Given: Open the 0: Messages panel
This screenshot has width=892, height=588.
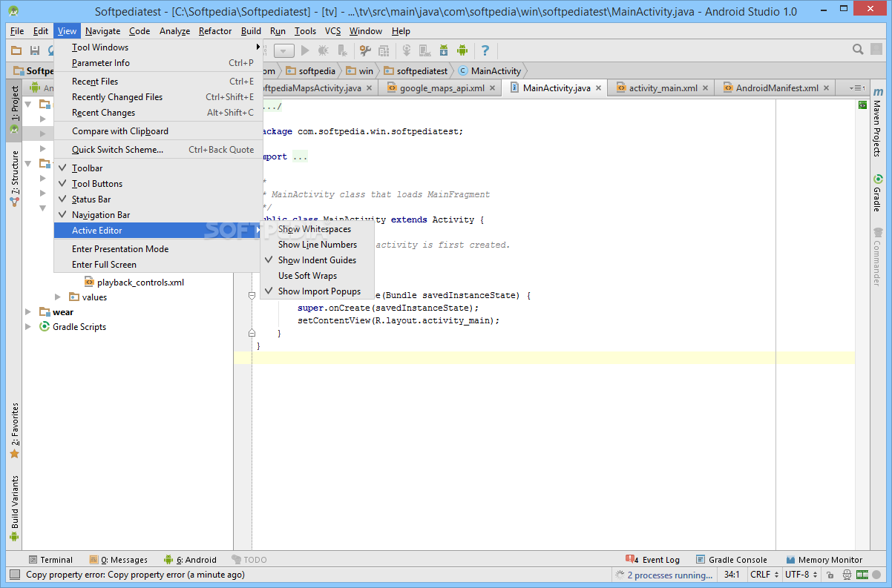Looking at the screenshot, I should point(119,560).
